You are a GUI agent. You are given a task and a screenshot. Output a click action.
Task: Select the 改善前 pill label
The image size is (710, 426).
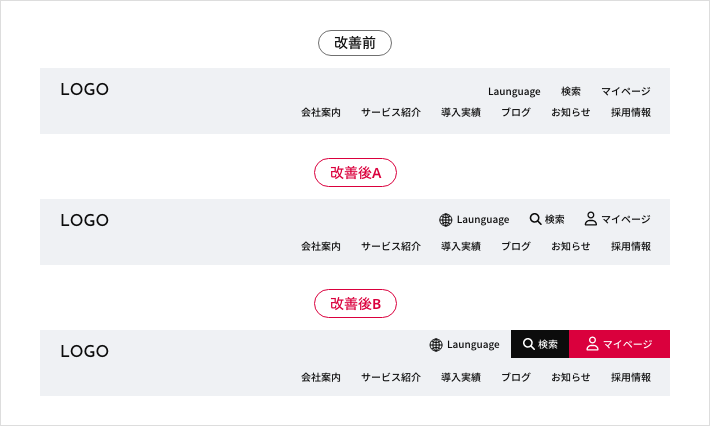point(355,43)
